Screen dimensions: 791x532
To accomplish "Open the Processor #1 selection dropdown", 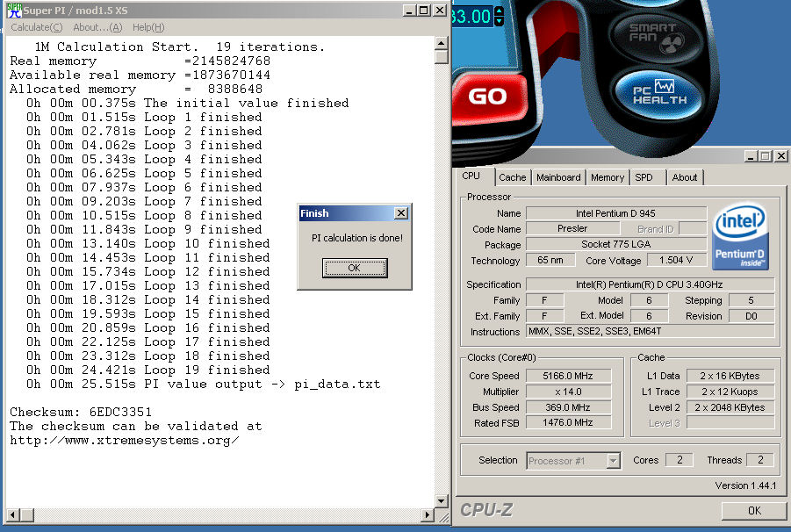I will 613,461.
